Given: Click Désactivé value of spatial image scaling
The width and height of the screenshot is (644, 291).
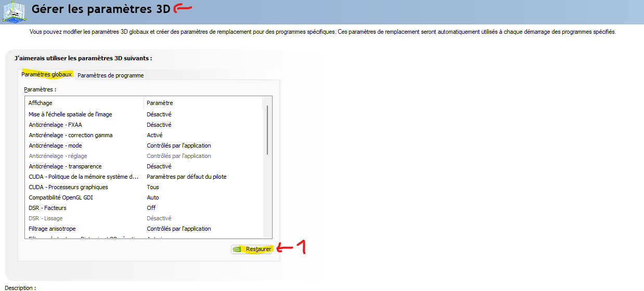Looking at the screenshot, I should tap(159, 114).
